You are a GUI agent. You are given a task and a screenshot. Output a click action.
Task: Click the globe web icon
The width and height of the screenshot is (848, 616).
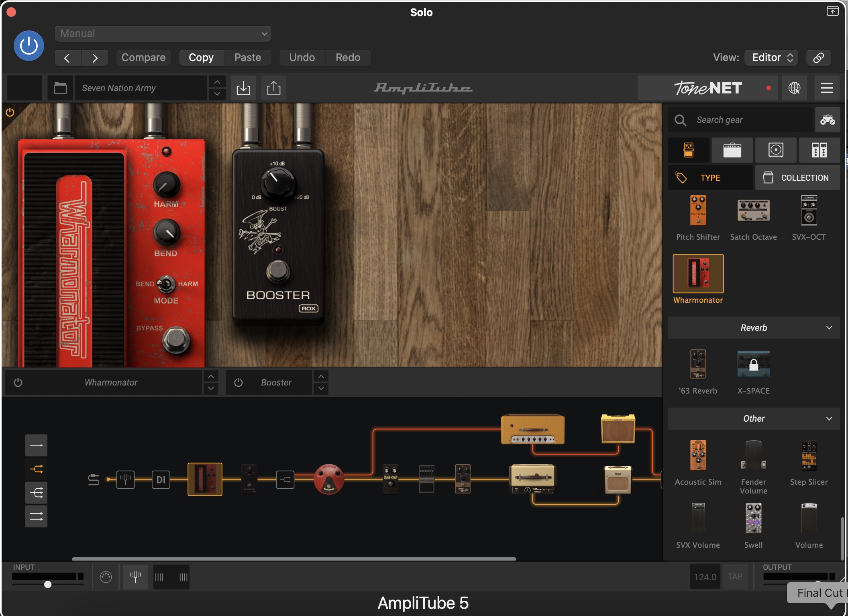(x=794, y=88)
